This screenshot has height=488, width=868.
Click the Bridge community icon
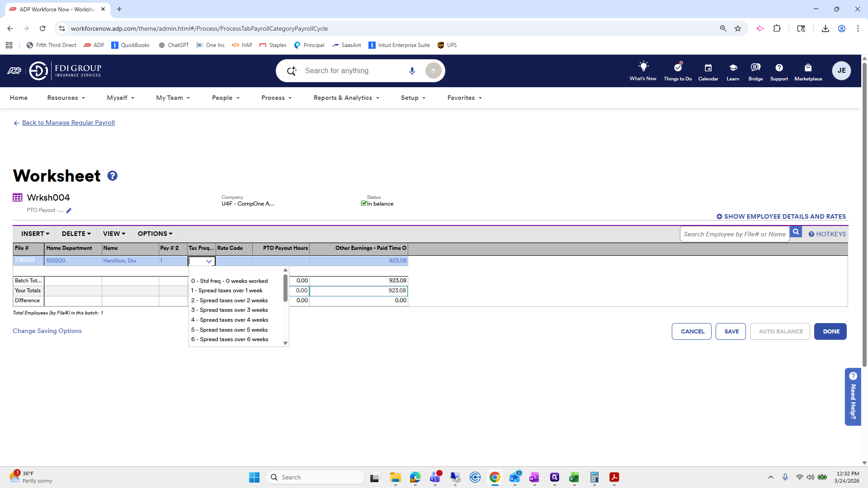pyautogui.click(x=755, y=68)
